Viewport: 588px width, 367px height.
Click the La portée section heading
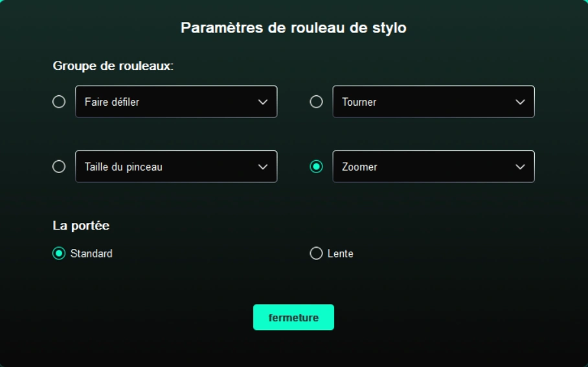click(81, 226)
